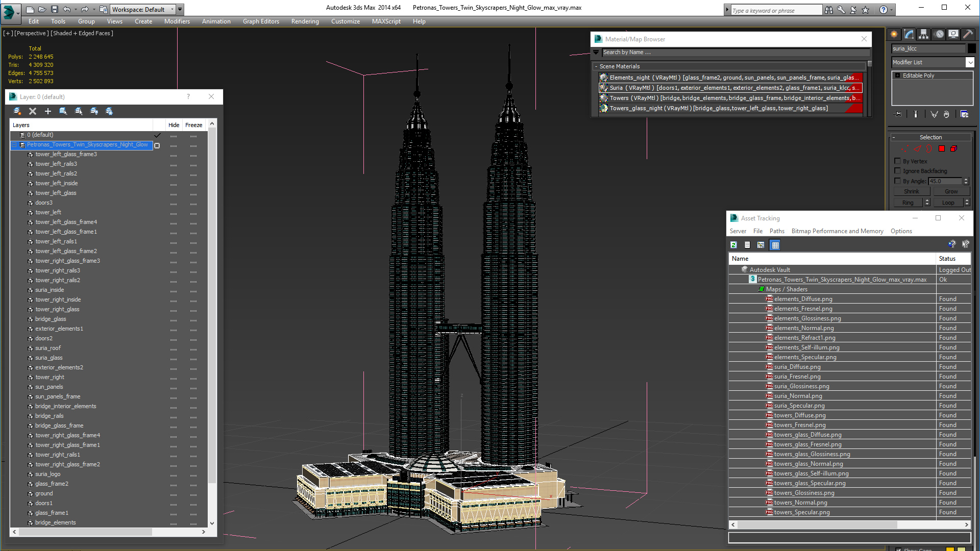980x551 pixels.
Task: Enable the By Vertex checkbox
Action: (x=898, y=161)
